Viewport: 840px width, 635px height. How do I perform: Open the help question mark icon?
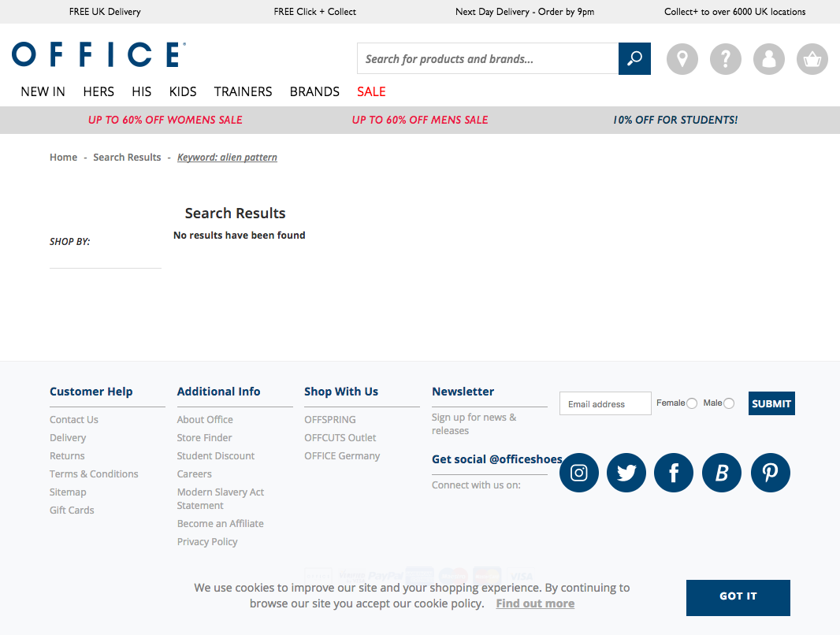pyautogui.click(x=726, y=59)
